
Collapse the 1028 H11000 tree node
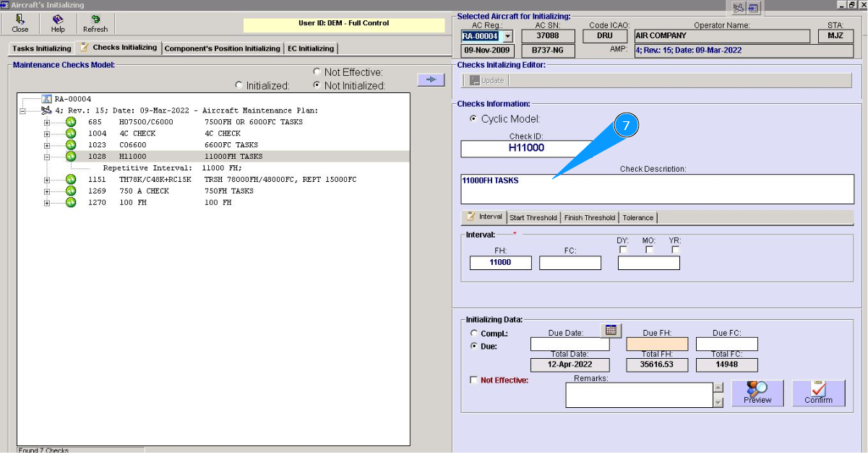(47, 157)
